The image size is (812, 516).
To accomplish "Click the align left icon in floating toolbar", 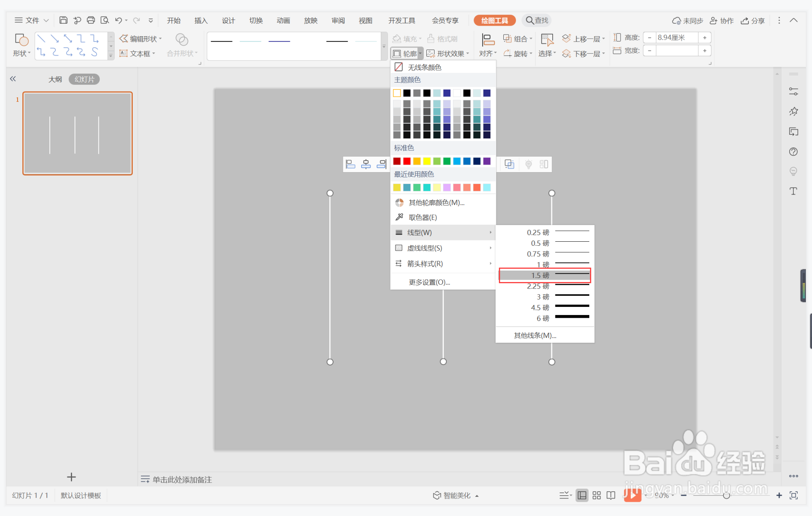I will [350, 164].
